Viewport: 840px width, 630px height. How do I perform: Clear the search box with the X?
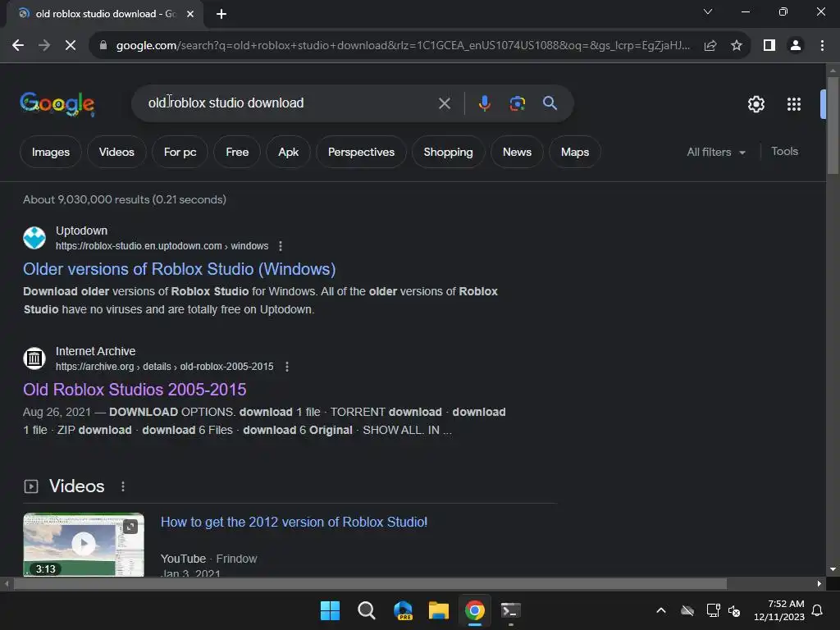click(x=444, y=103)
